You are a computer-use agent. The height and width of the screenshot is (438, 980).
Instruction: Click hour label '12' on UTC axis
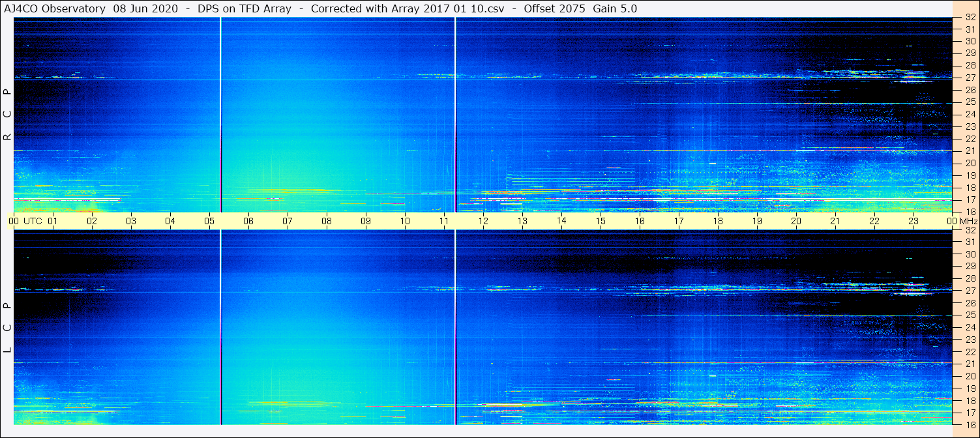[483, 221]
